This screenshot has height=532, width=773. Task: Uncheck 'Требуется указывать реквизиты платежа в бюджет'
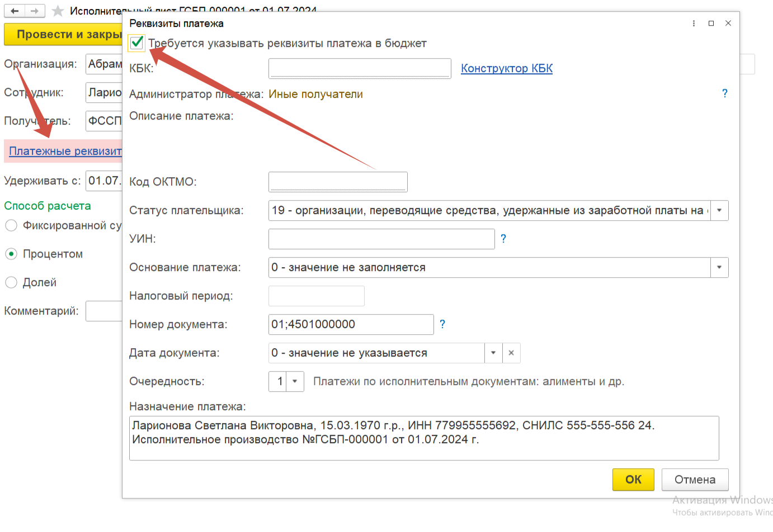click(x=136, y=43)
